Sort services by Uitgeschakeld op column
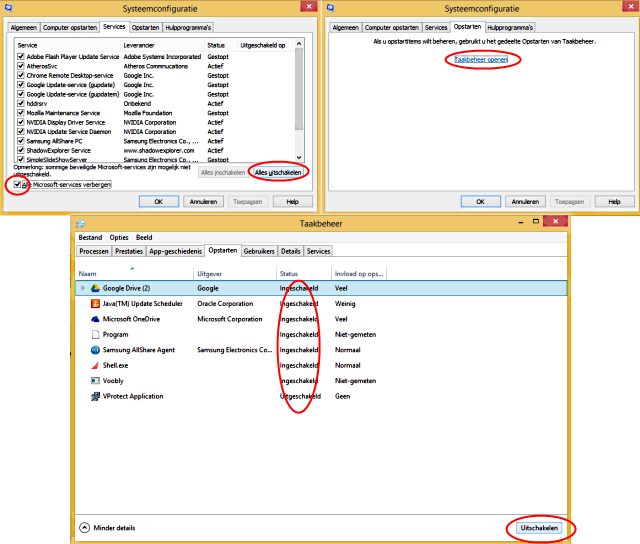The height and width of the screenshot is (544, 640). point(265,45)
